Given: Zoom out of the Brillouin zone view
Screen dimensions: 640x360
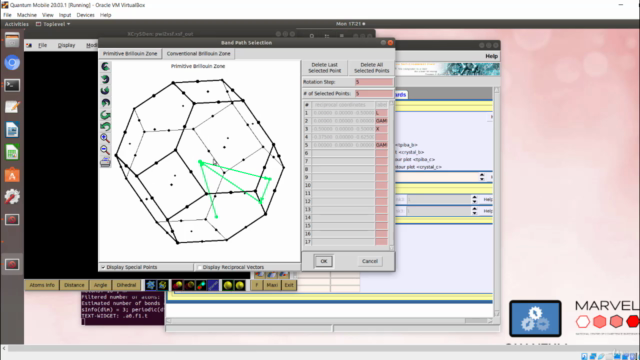Looking at the screenshot, I should 105,150.
